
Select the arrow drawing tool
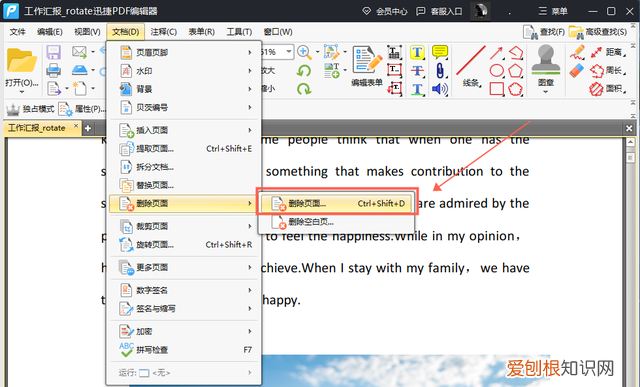(496, 53)
